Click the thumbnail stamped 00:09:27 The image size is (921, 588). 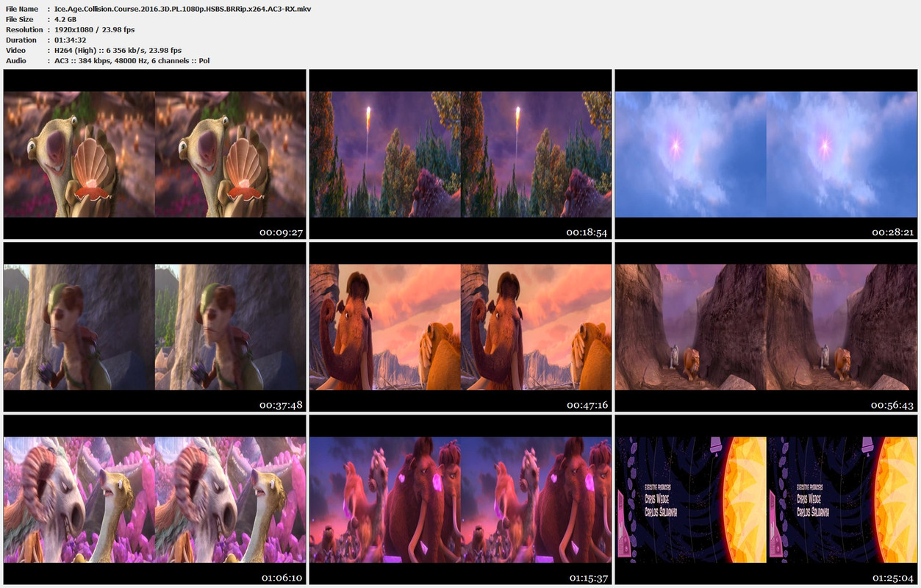(x=155, y=154)
